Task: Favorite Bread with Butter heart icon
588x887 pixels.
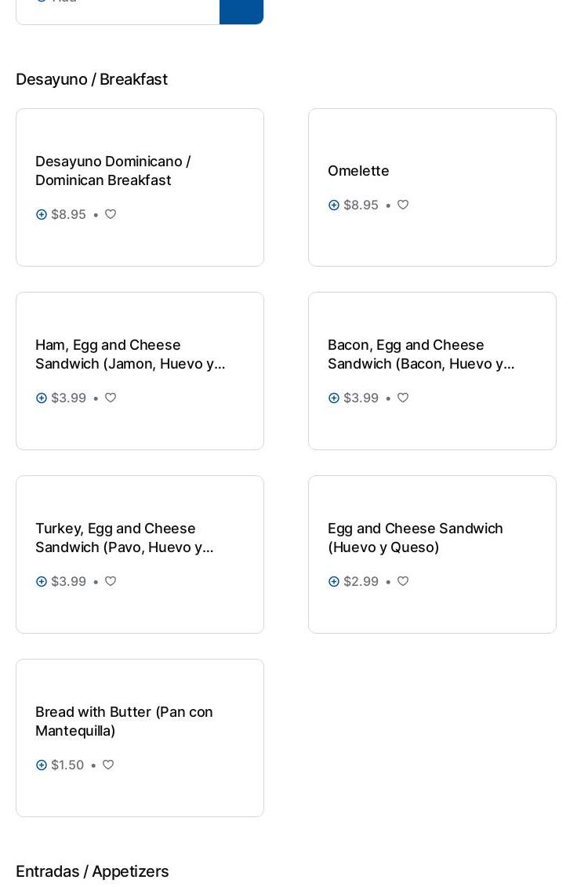Action: point(108,765)
